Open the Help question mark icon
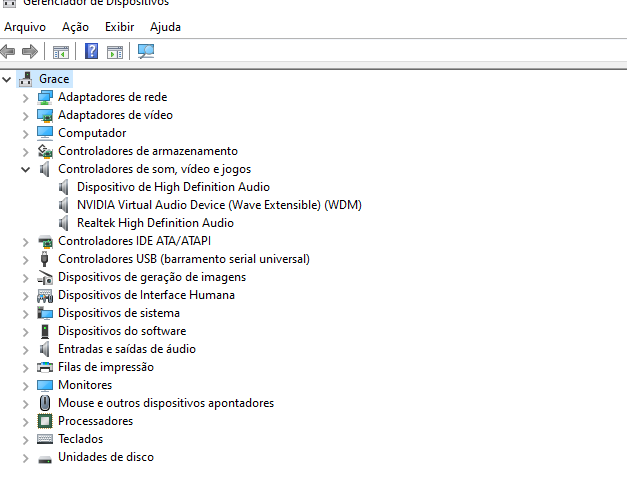The width and height of the screenshot is (627, 501). pyautogui.click(x=92, y=51)
